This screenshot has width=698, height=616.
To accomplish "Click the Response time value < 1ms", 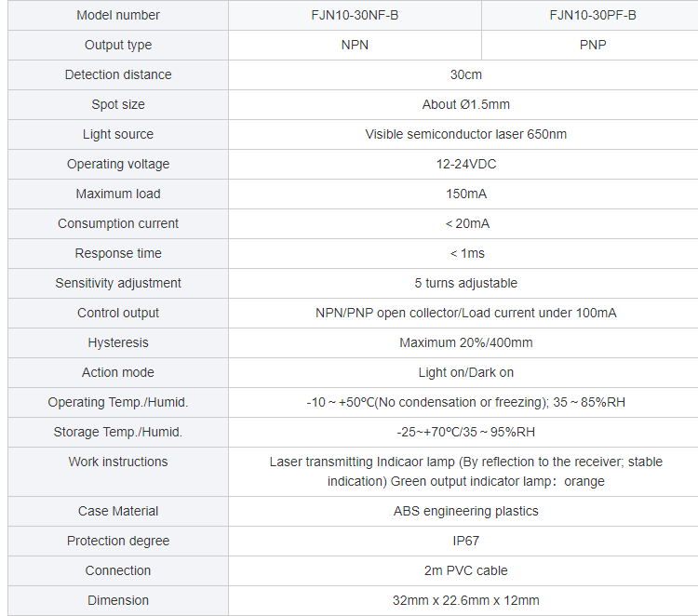I will coord(467,253).
